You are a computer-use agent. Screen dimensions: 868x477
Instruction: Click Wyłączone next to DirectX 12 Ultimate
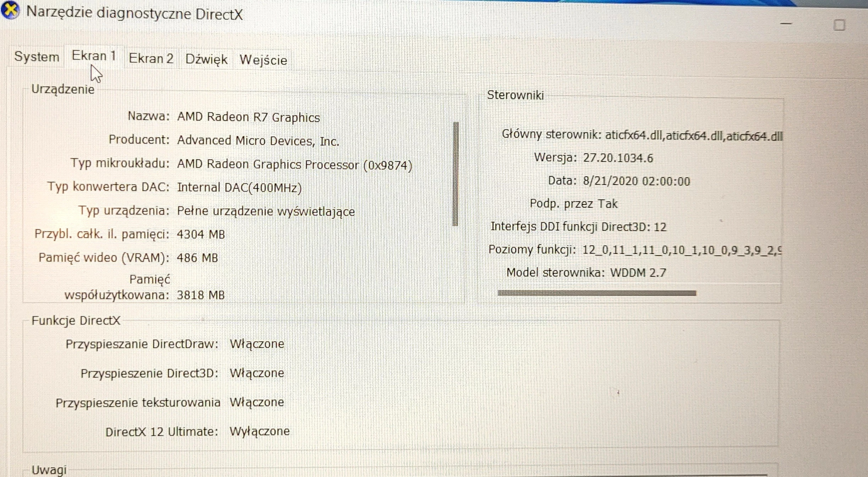[260, 432]
